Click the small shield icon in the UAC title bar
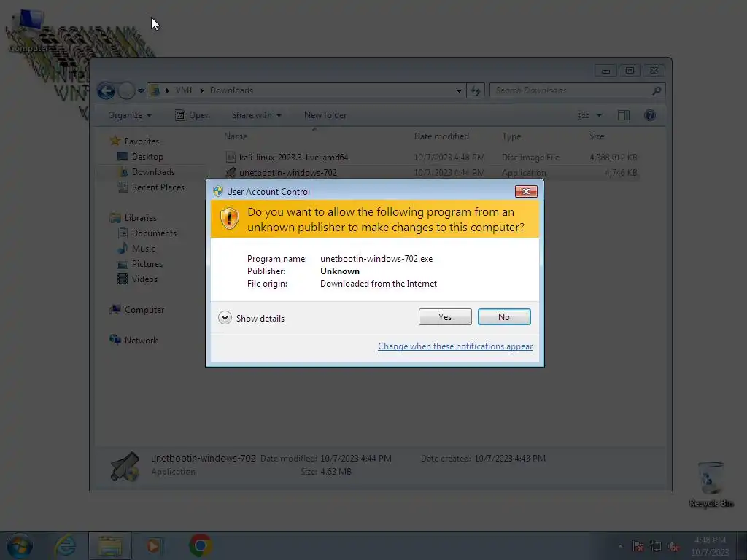The height and width of the screenshot is (560, 747). pyautogui.click(x=218, y=192)
